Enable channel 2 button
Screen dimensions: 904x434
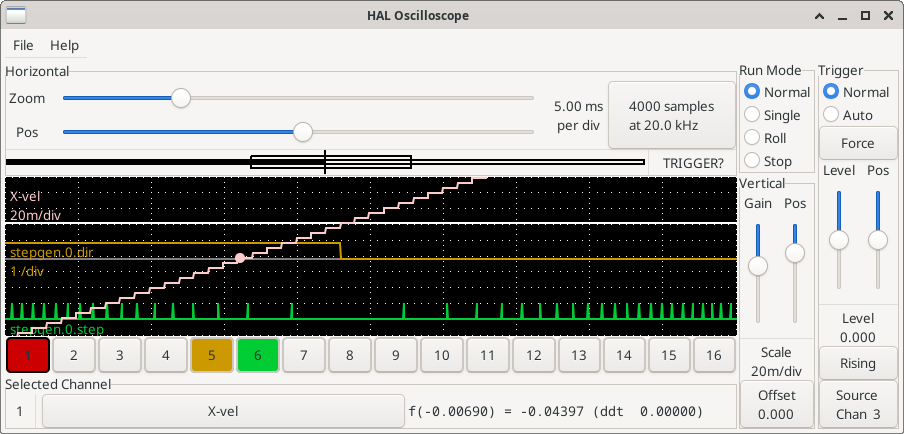[x=74, y=355]
